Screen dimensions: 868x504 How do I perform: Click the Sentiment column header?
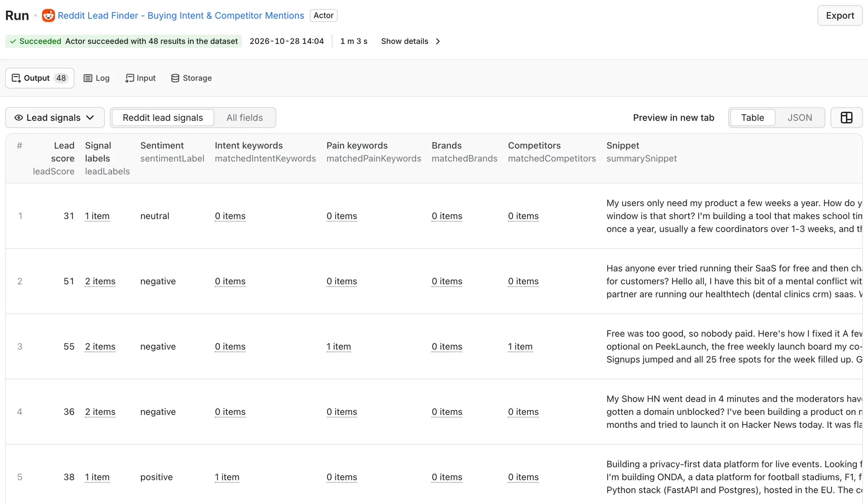coord(172,152)
